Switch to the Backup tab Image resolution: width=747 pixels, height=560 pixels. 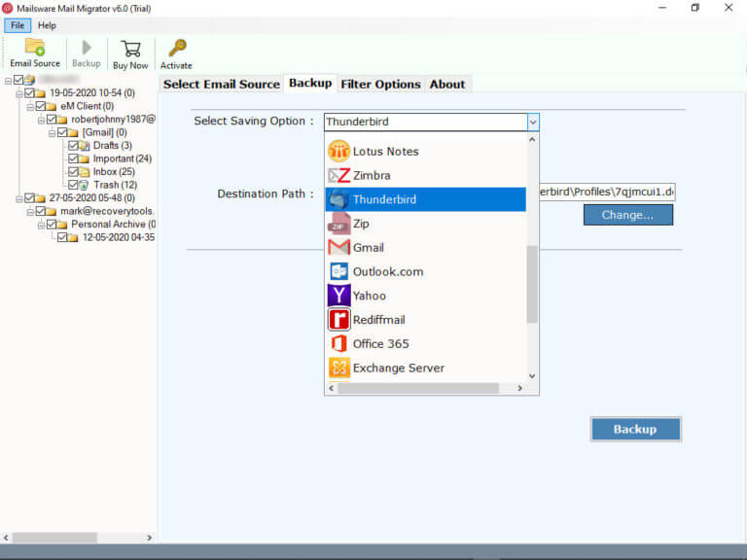310,83
